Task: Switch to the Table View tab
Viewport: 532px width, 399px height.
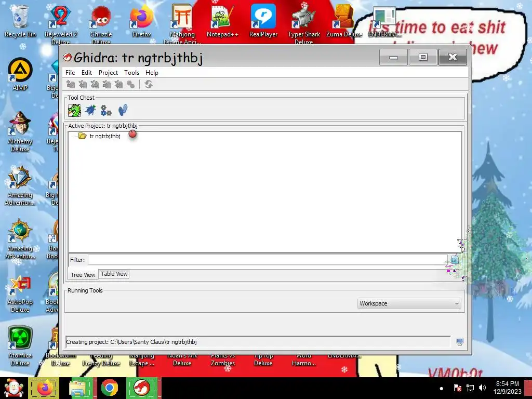Action: tap(114, 274)
